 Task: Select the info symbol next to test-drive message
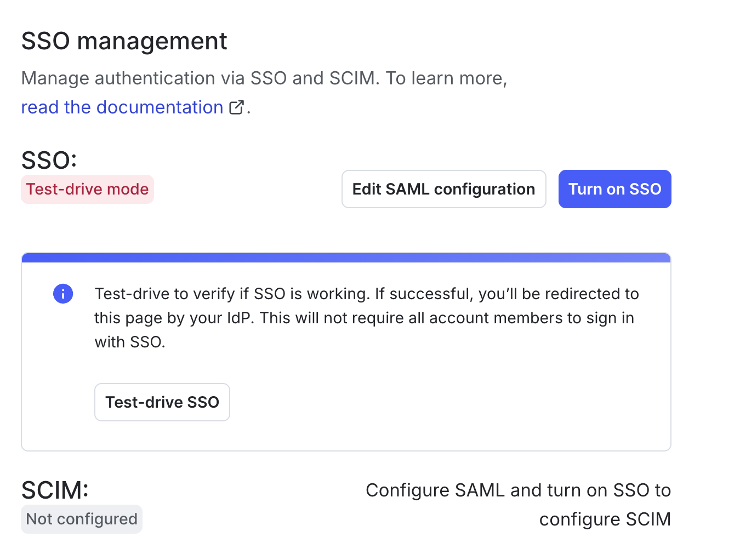click(x=63, y=294)
